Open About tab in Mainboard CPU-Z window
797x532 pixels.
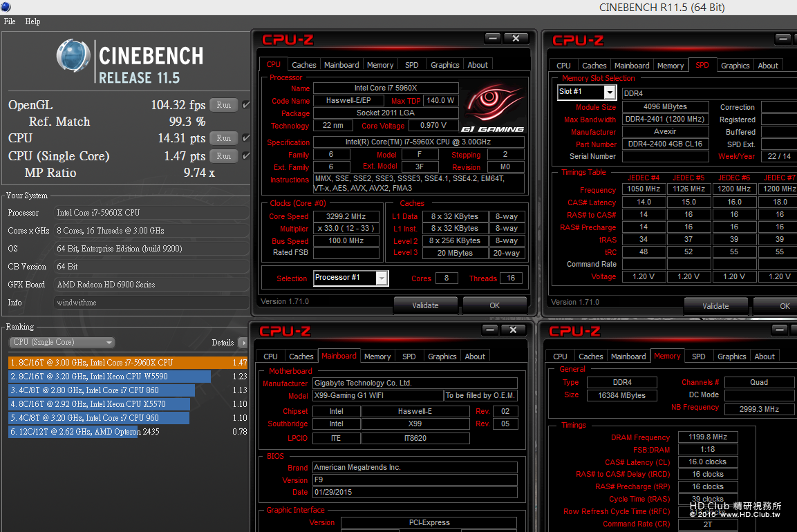pyautogui.click(x=475, y=357)
